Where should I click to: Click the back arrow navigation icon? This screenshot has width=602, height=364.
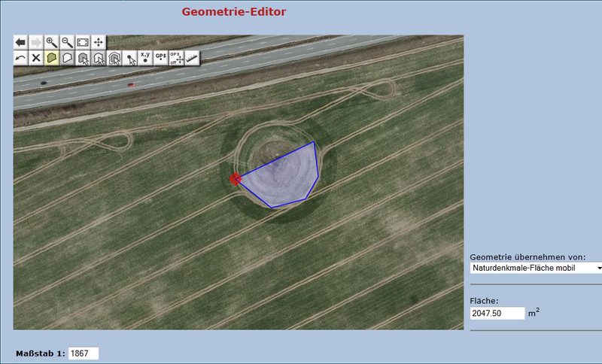tap(21, 42)
